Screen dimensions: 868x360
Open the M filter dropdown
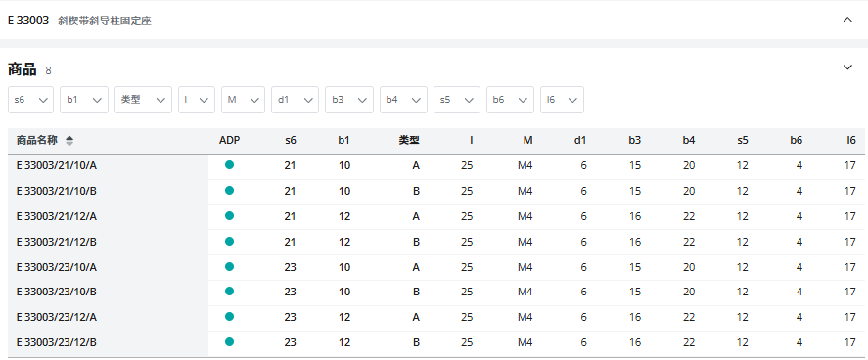(x=243, y=100)
